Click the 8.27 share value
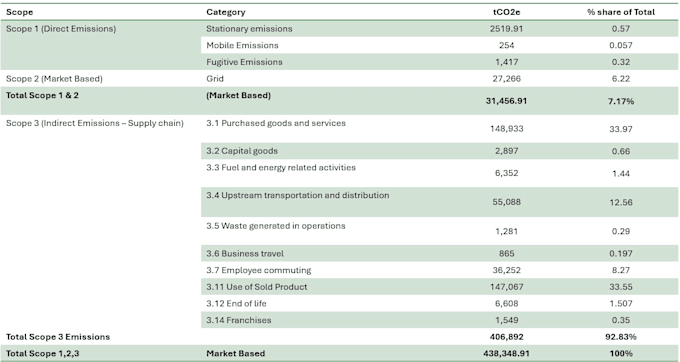Screen dimensions: 680x362 [621, 270]
